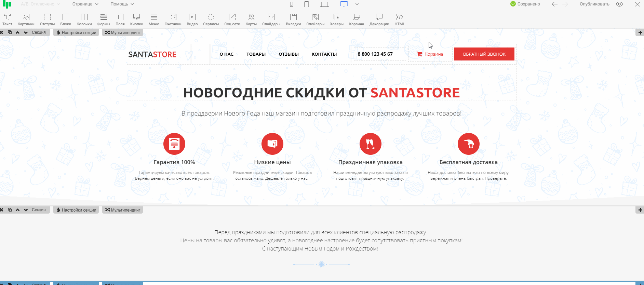
Task: Open the Помощь menu
Action: (x=122, y=4)
